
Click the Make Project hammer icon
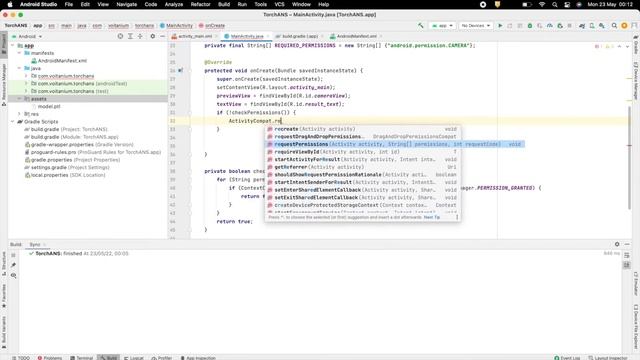[x=421, y=25]
